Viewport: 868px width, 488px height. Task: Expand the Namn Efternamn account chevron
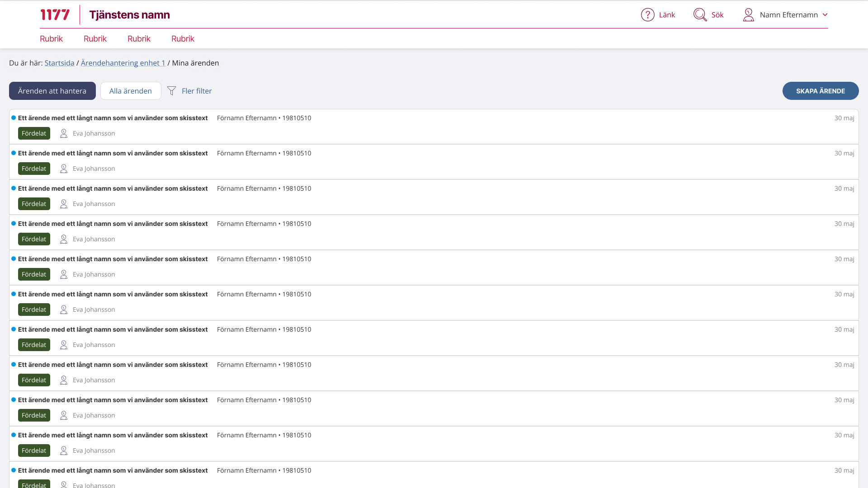(825, 15)
